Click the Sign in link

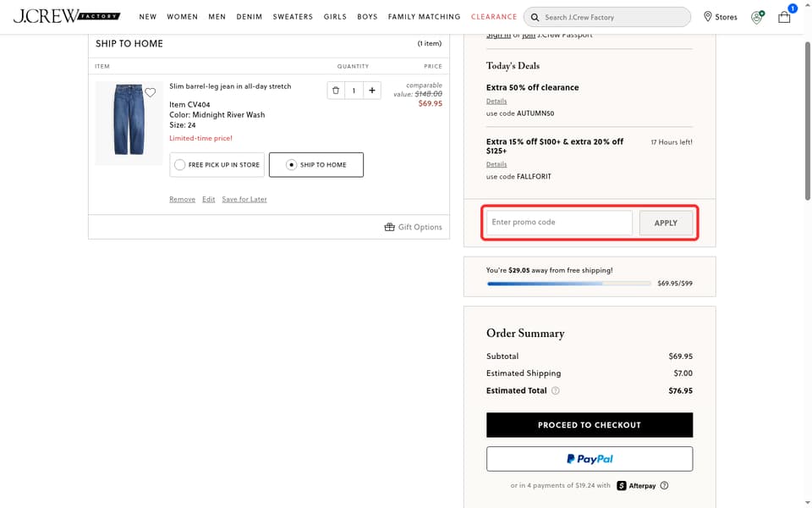(498, 36)
